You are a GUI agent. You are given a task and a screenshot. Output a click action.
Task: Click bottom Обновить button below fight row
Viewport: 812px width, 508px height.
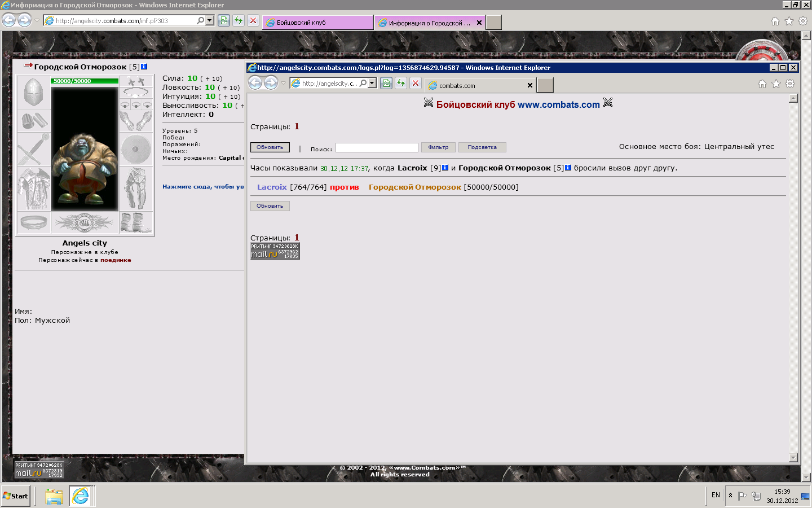(270, 206)
